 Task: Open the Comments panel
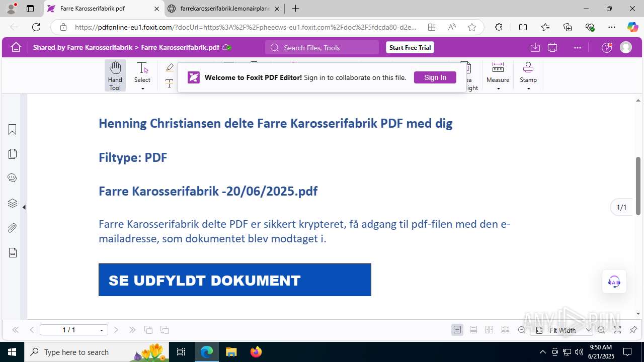coord(13,178)
